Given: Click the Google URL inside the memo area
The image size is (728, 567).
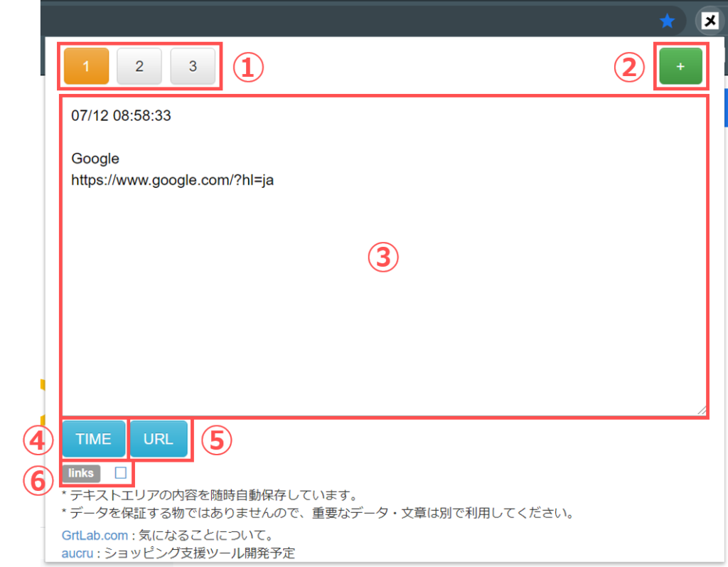Looking at the screenshot, I should (x=171, y=180).
